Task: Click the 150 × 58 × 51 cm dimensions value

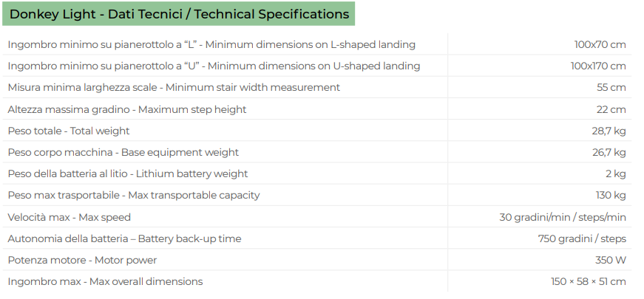Action: pyautogui.click(x=588, y=281)
